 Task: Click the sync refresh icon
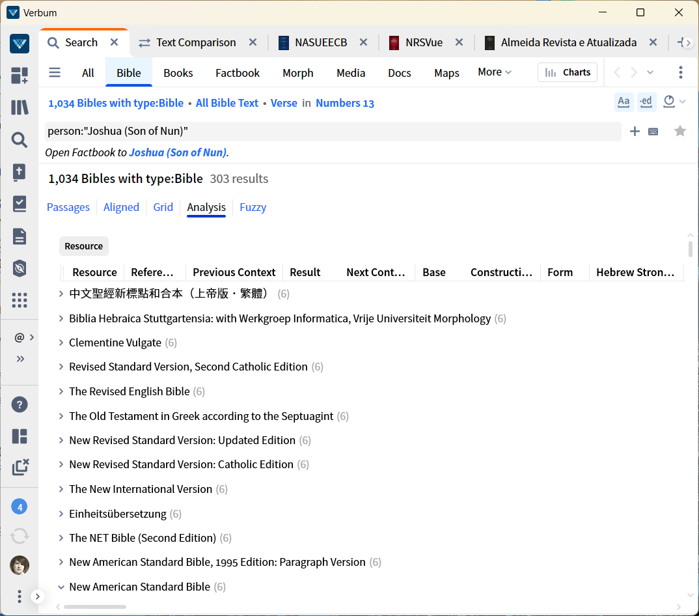click(19, 536)
